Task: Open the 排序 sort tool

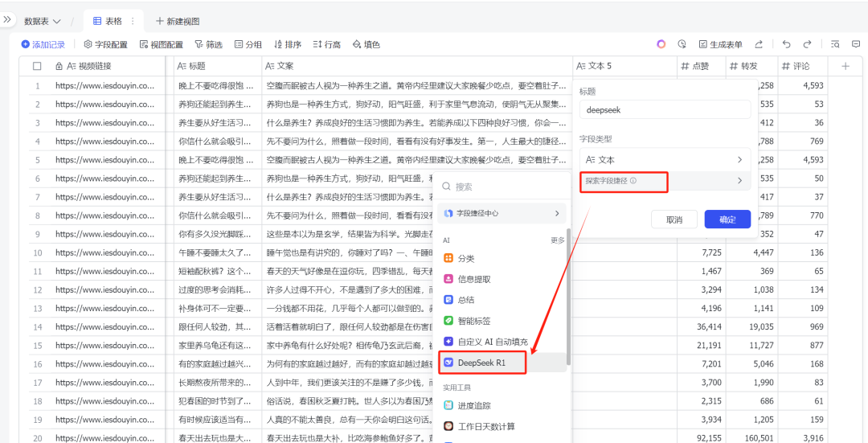Action: [x=287, y=44]
